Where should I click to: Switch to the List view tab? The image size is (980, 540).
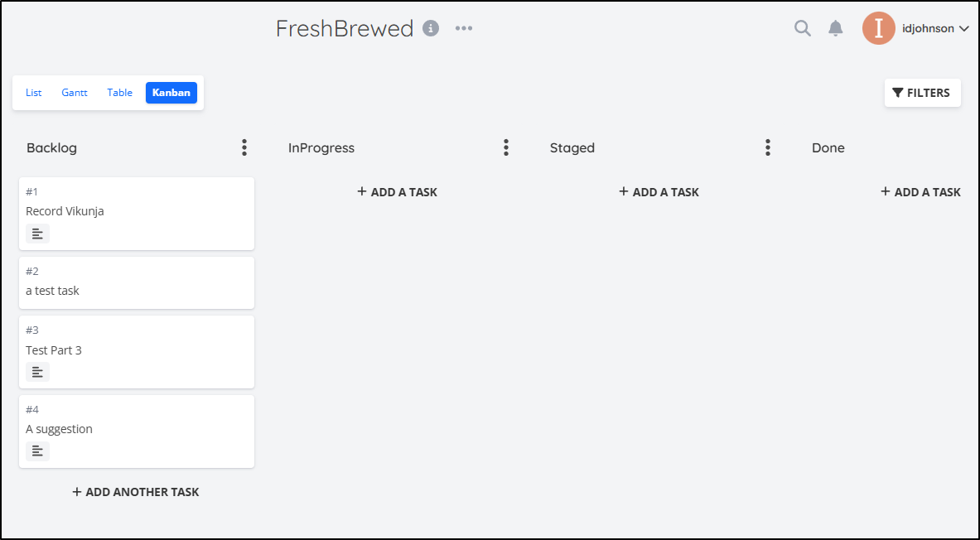(x=34, y=93)
